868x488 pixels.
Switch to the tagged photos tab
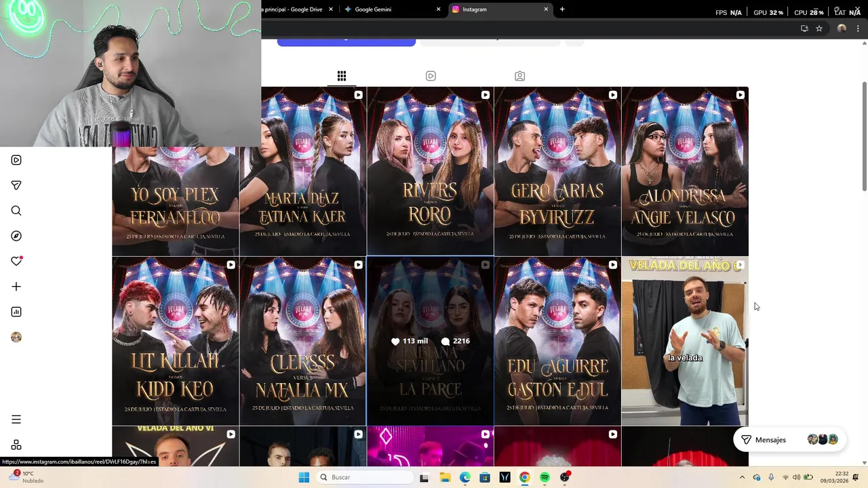tap(519, 76)
